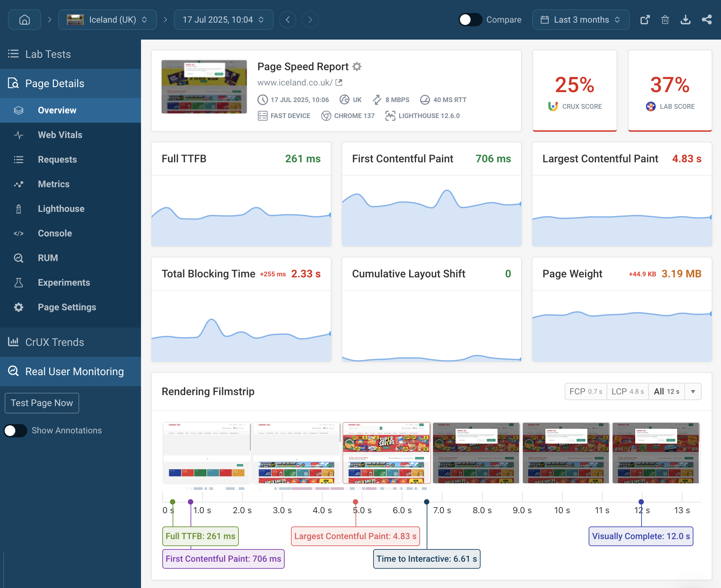Select the LCP 4.8 s filmstrip tab
Image resolution: width=721 pixels, height=588 pixels.
pyautogui.click(x=628, y=391)
